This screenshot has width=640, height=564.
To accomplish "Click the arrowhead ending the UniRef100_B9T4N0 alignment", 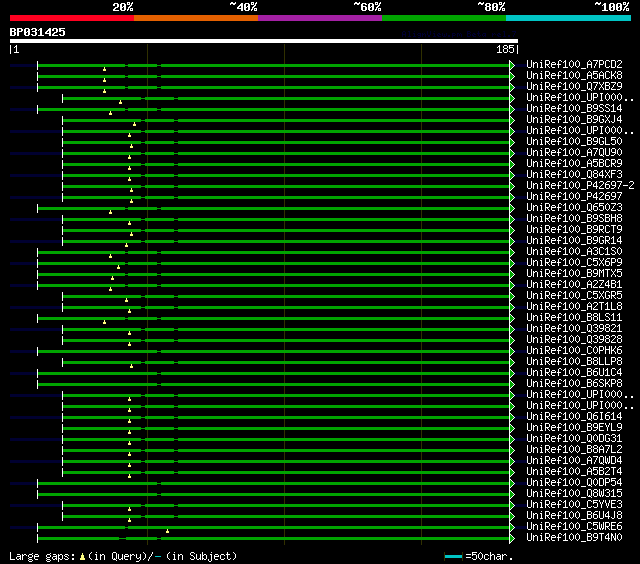I will (512, 538).
